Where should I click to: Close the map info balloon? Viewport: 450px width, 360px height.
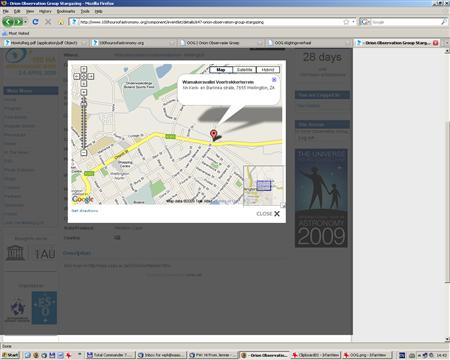click(274, 80)
